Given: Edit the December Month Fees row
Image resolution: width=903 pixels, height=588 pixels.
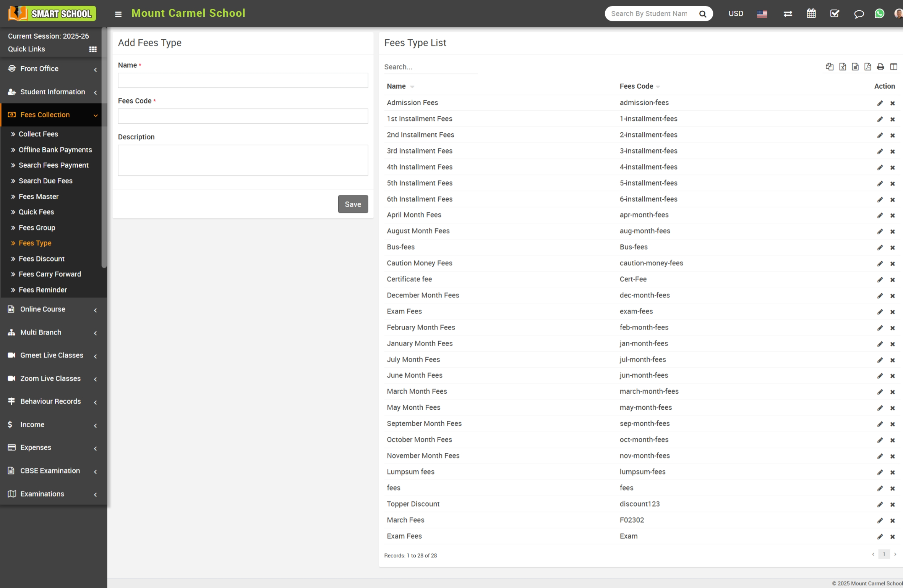Looking at the screenshot, I should (880, 296).
